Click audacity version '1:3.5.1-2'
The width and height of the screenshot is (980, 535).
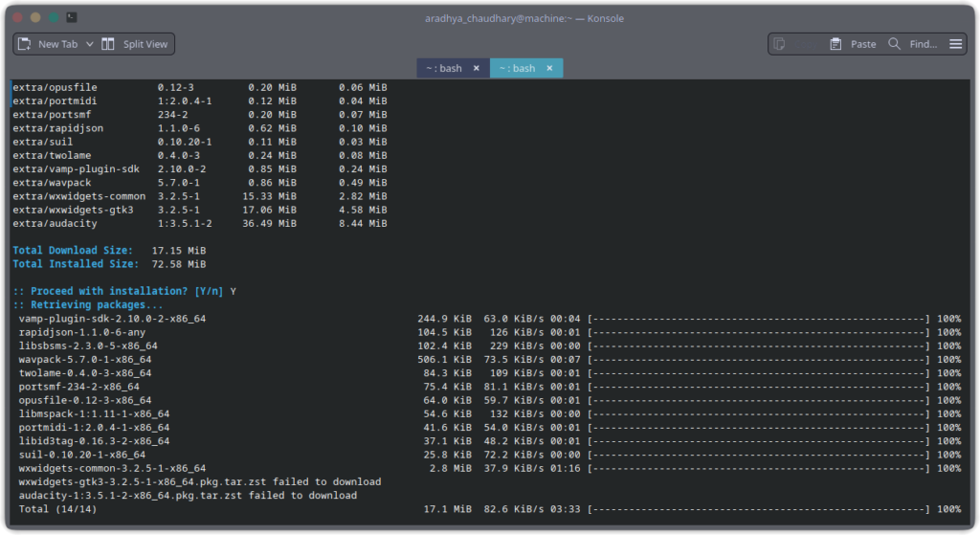click(x=185, y=224)
